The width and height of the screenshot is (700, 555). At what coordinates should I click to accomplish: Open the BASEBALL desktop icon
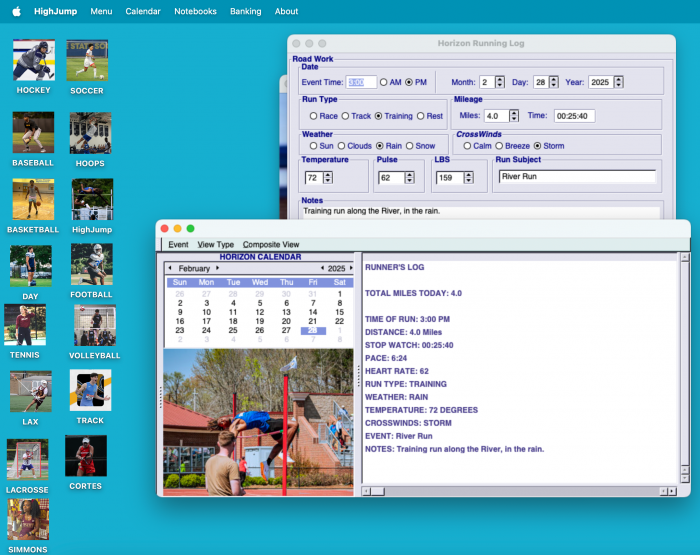coord(33,132)
